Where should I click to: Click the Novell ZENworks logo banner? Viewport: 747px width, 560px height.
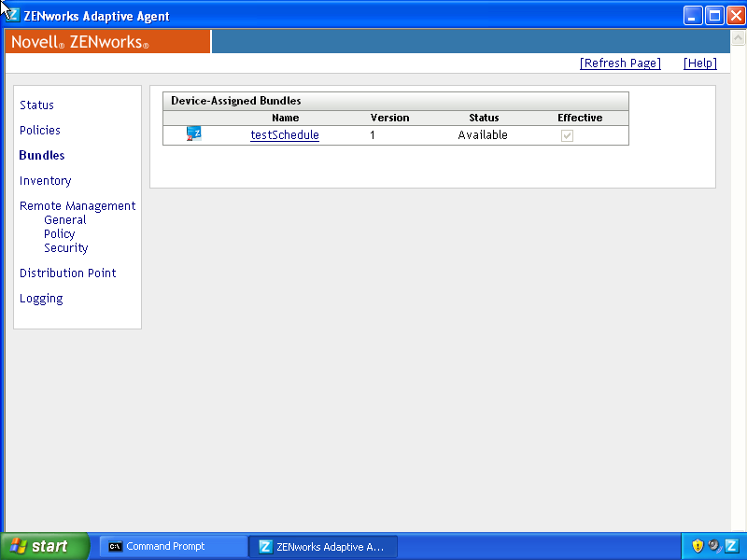coord(107,41)
